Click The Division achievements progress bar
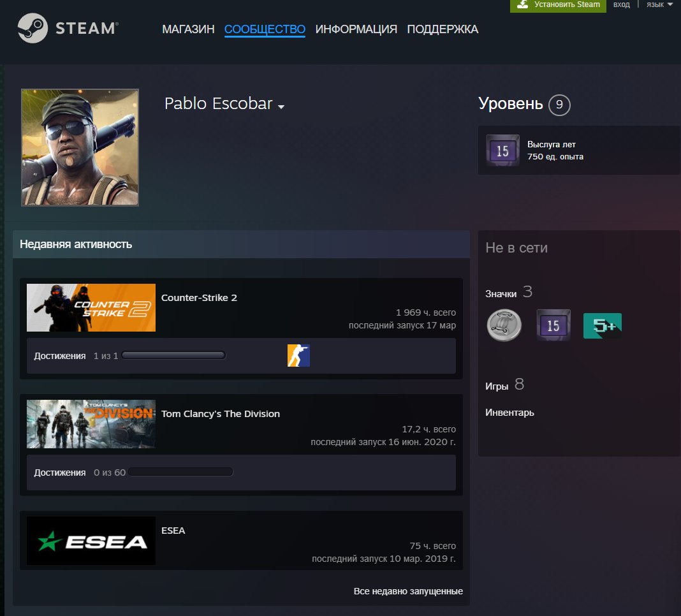The width and height of the screenshot is (681, 616). coord(180,472)
